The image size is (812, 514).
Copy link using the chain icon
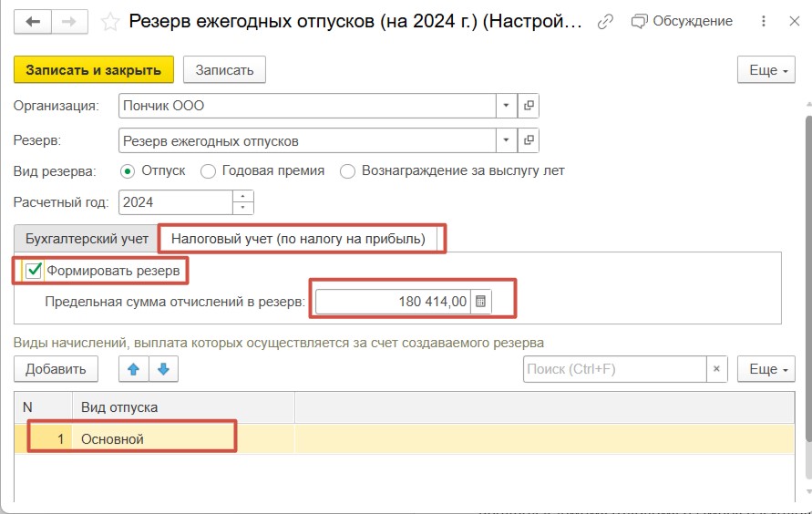(x=605, y=22)
